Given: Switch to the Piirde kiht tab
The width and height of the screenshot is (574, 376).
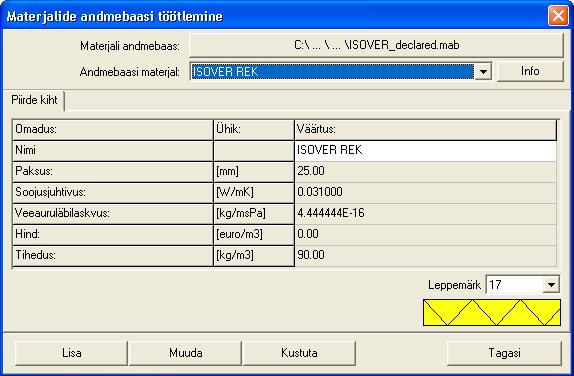Looking at the screenshot, I should point(34,100).
